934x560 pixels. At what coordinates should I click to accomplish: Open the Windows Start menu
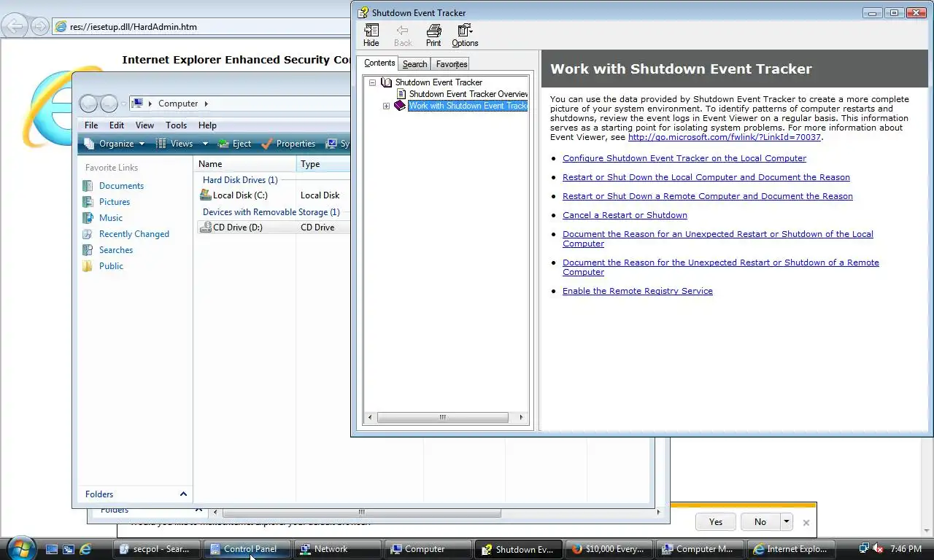[20, 548]
